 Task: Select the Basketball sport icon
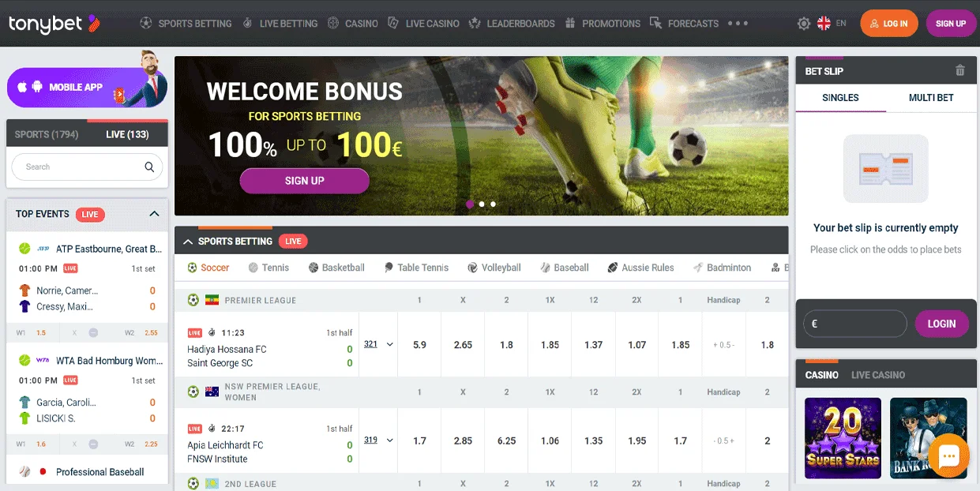click(x=314, y=268)
